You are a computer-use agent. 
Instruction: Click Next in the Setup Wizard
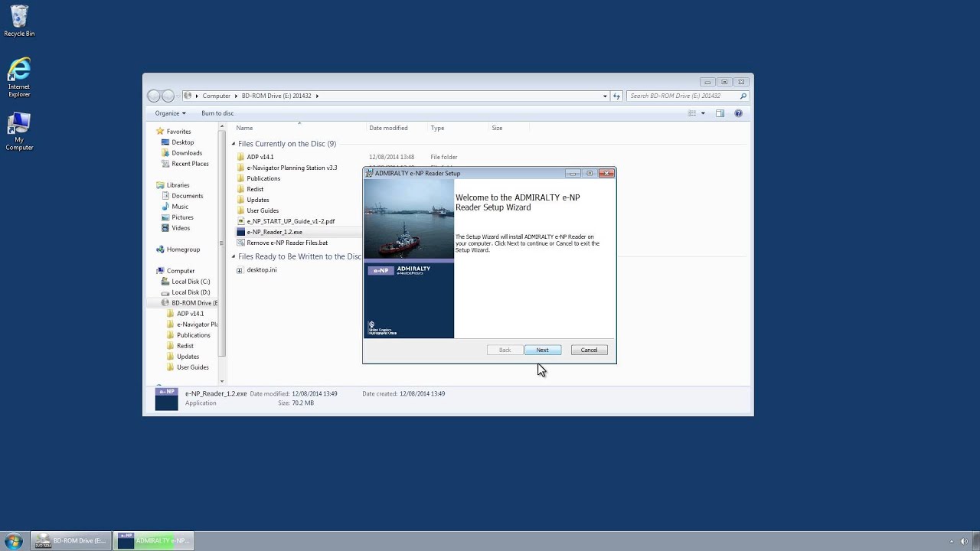point(543,350)
